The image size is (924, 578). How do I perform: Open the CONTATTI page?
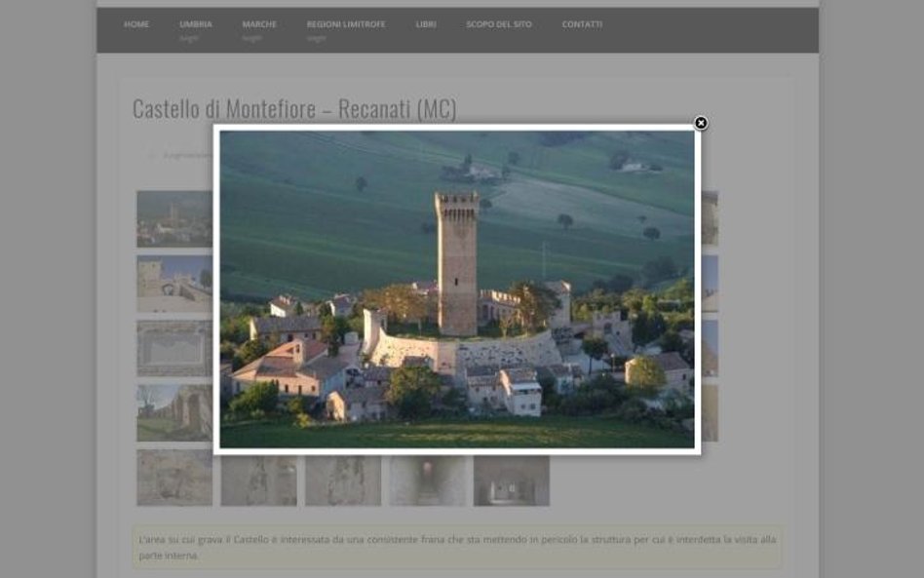[x=582, y=24]
